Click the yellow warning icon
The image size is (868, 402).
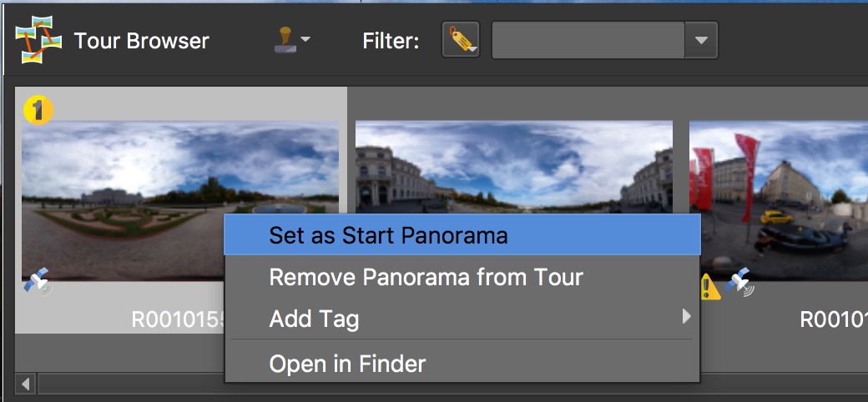click(x=709, y=288)
